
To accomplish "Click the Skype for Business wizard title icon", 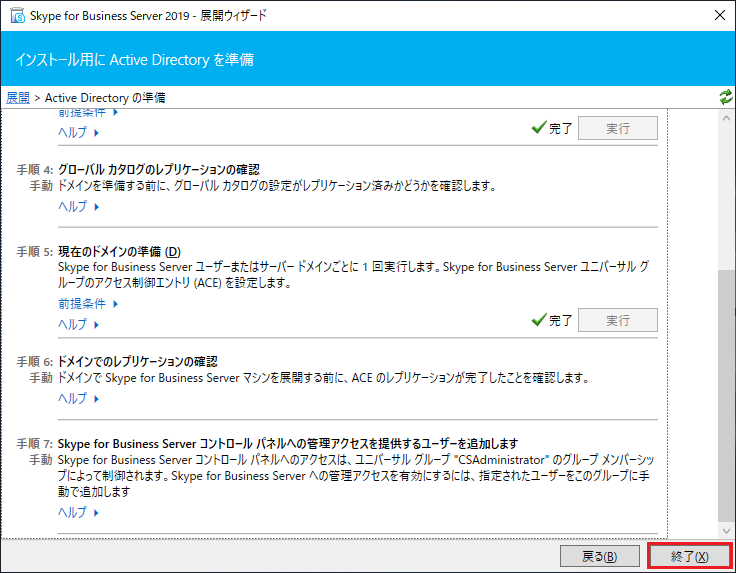I will tap(17, 15).
